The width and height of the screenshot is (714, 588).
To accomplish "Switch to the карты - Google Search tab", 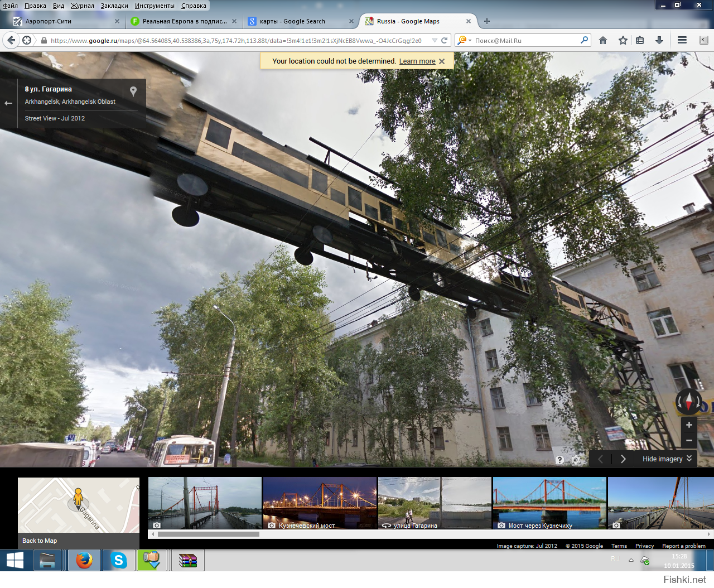I will click(301, 21).
